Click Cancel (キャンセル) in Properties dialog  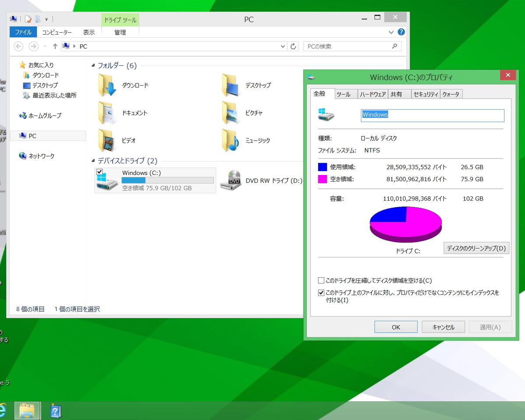click(x=443, y=327)
